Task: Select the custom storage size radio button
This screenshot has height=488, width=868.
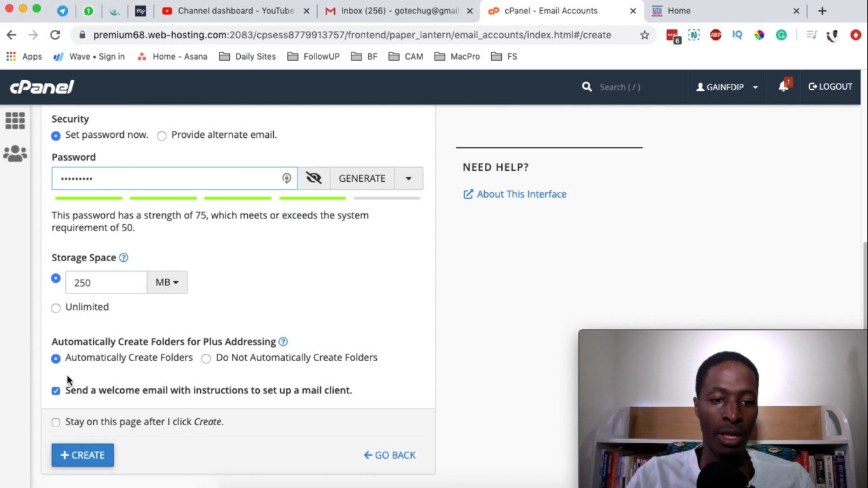Action: pos(56,278)
